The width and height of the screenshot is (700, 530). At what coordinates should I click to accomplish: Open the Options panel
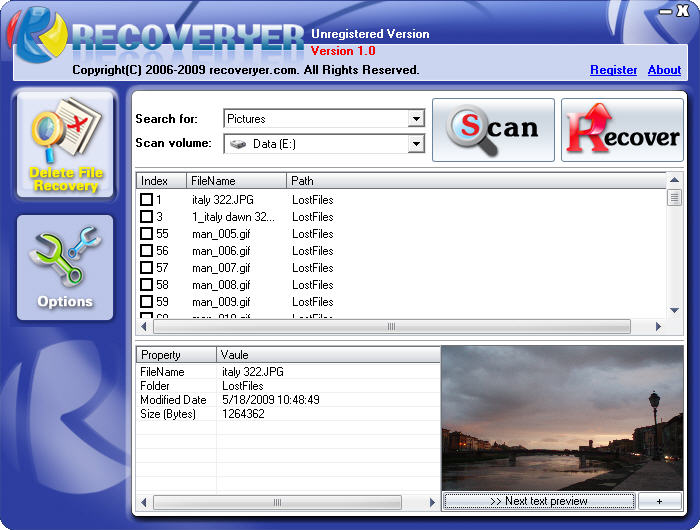click(65, 267)
